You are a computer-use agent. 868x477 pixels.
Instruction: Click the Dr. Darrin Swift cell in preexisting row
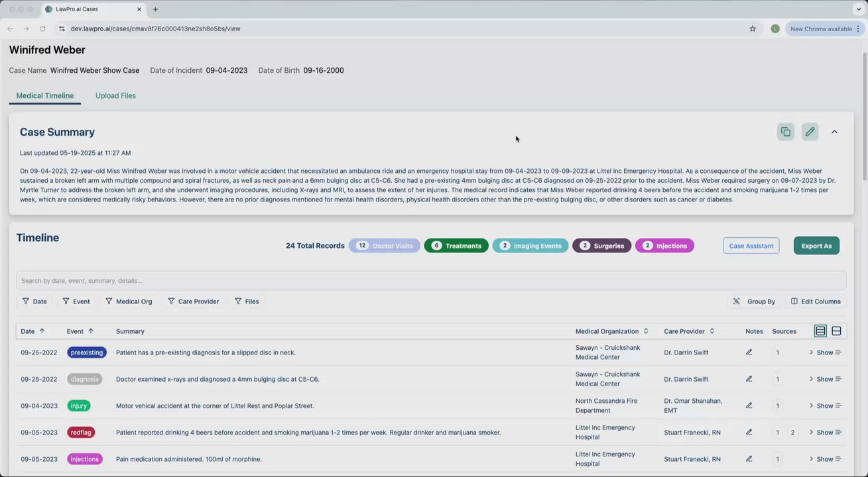tap(686, 352)
